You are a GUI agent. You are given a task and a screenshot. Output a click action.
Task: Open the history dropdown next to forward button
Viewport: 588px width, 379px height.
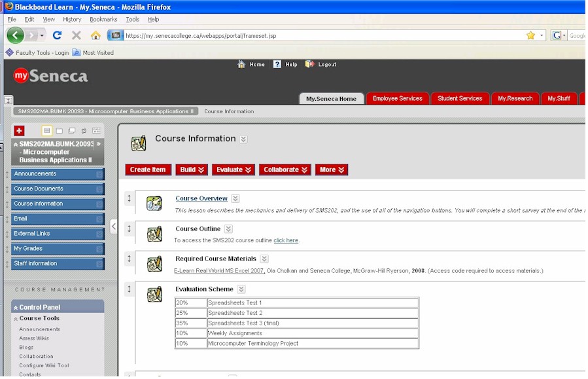pos(42,35)
